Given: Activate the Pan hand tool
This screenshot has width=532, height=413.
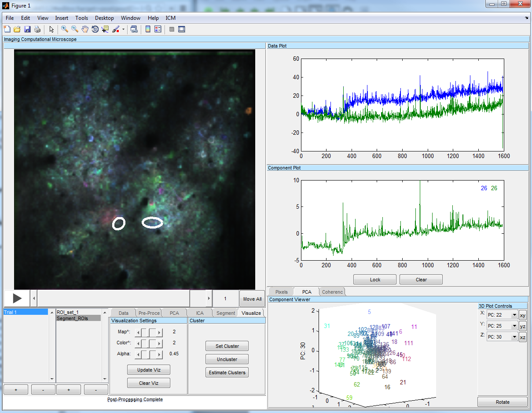Looking at the screenshot, I should (84, 29).
